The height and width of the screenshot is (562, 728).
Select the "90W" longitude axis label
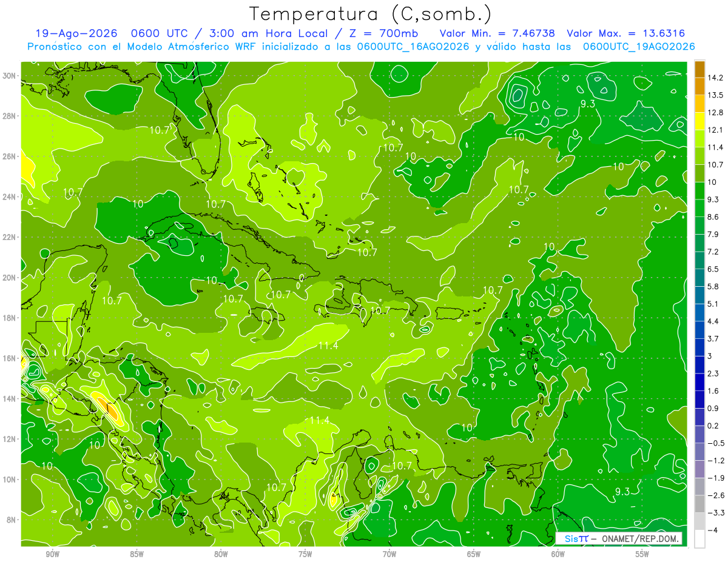(x=52, y=554)
